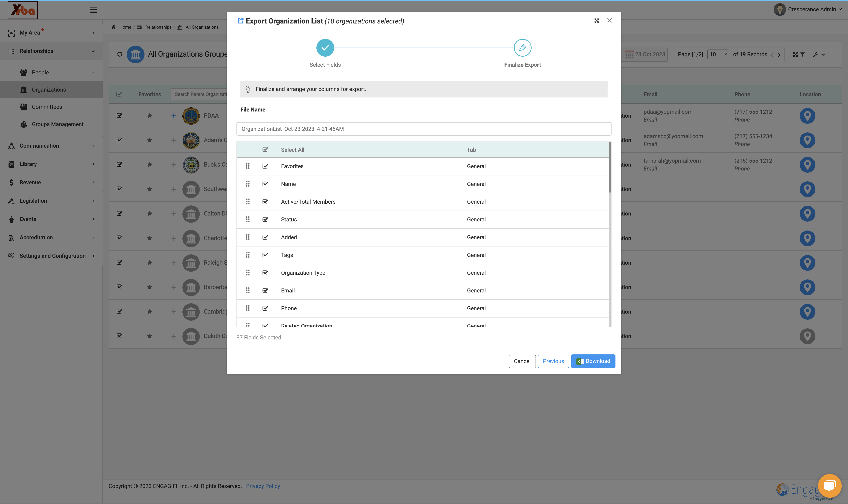
Task: Click the plus expand icon for PDAA
Action: [x=174, y=116]
